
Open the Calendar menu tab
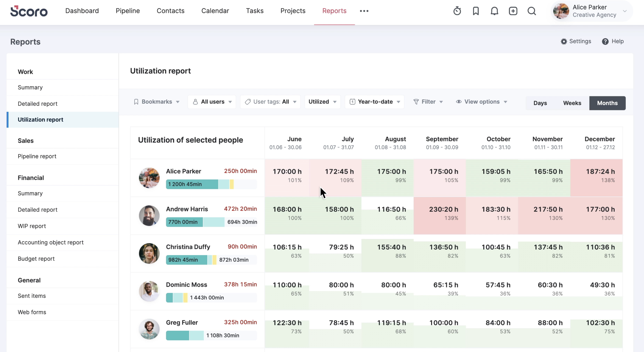[215, 11]
